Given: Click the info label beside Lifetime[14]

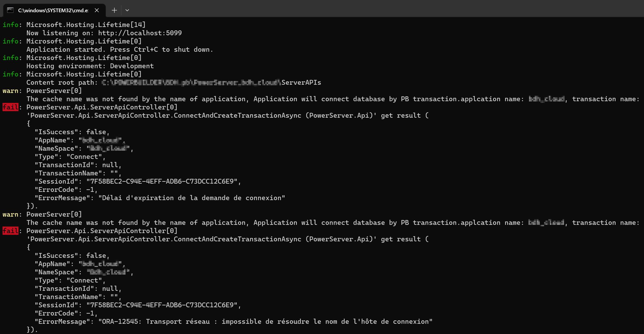Looking at the screenshot, I should pos(11,25).
